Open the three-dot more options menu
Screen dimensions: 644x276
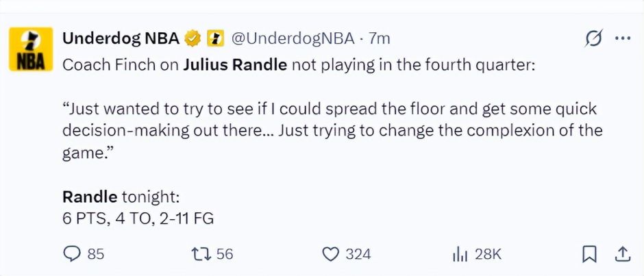[622, 39]
